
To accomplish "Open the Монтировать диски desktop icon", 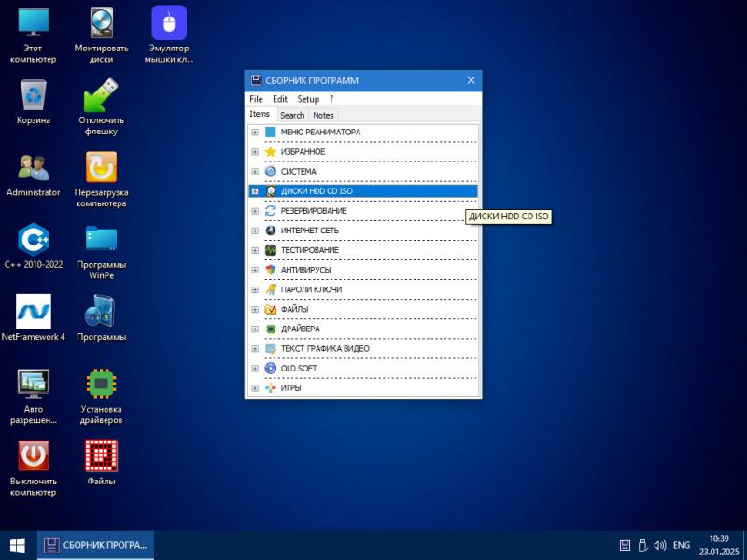I will (101, 24).
